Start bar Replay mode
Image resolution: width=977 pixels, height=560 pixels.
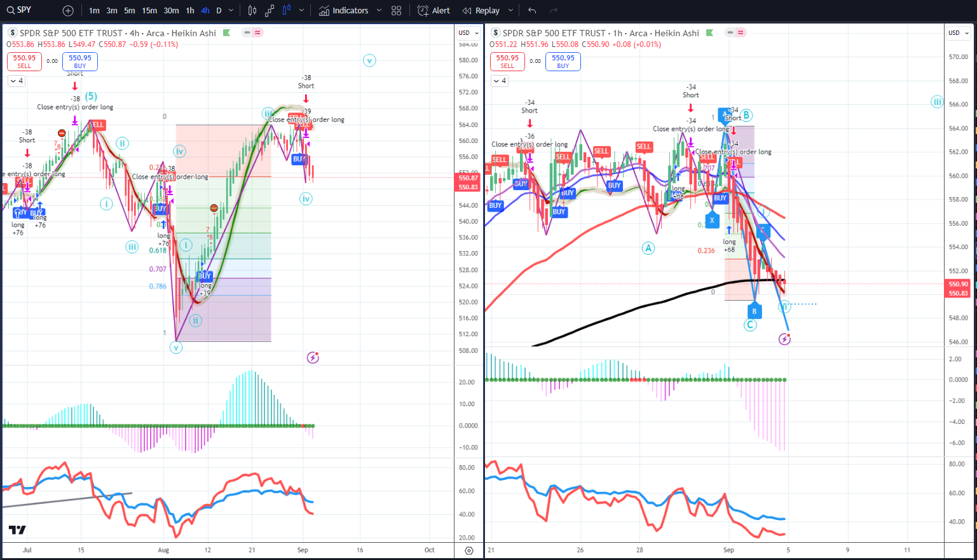(x=481, y=11)
